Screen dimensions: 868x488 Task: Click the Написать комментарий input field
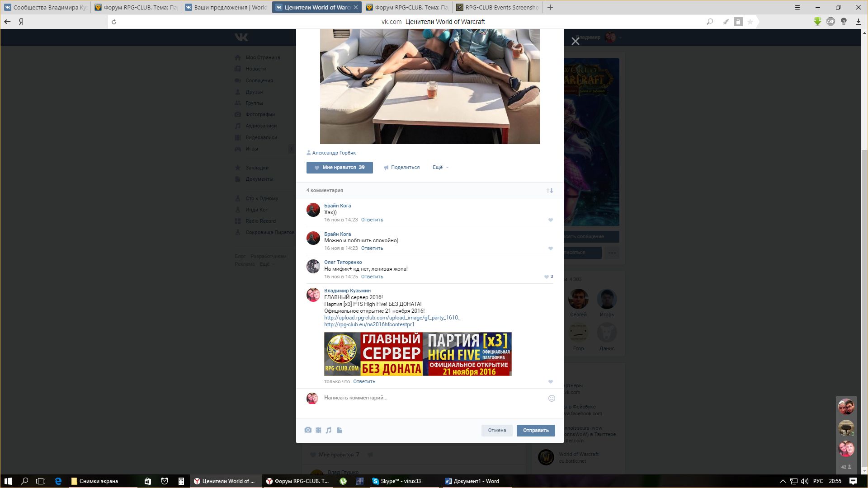(x=429, y=398)
